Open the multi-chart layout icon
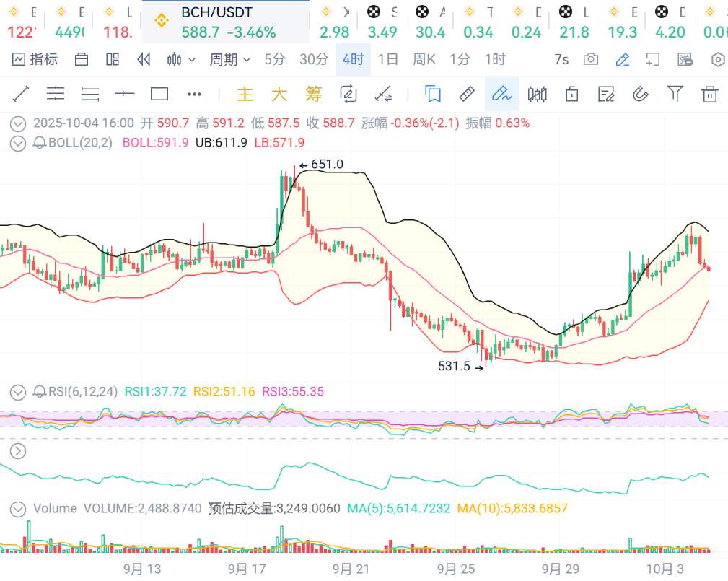728x581 pixels. tap(113, 59)
